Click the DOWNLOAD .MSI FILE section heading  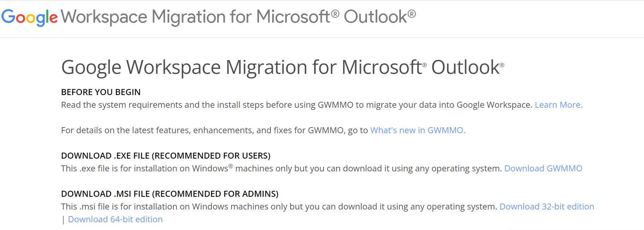pyautogui.click(x=170, y=194)
